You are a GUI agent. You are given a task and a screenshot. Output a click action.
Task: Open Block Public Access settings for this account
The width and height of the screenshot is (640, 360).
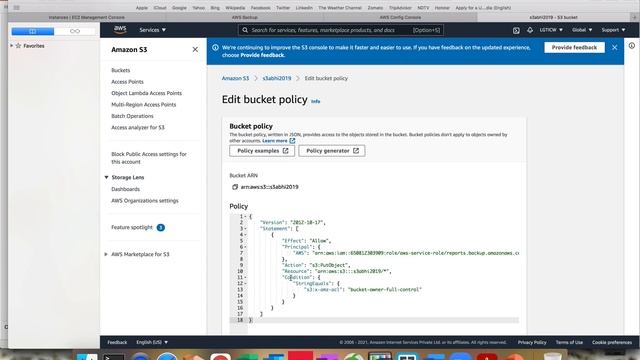149,158
